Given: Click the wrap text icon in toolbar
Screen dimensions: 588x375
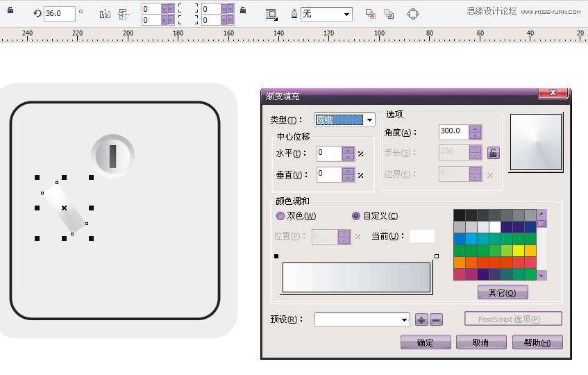Looking at the screenshot, I should 271,13.
